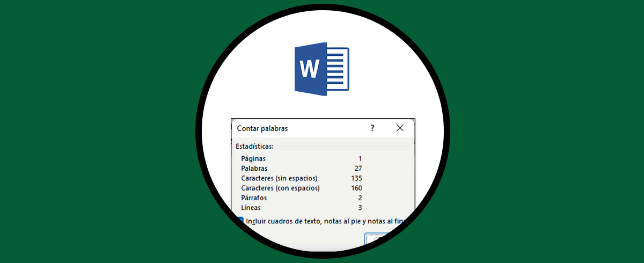644x263 pixels.
Task: Close the Contar palabras dialog
Action: [400, 128]
